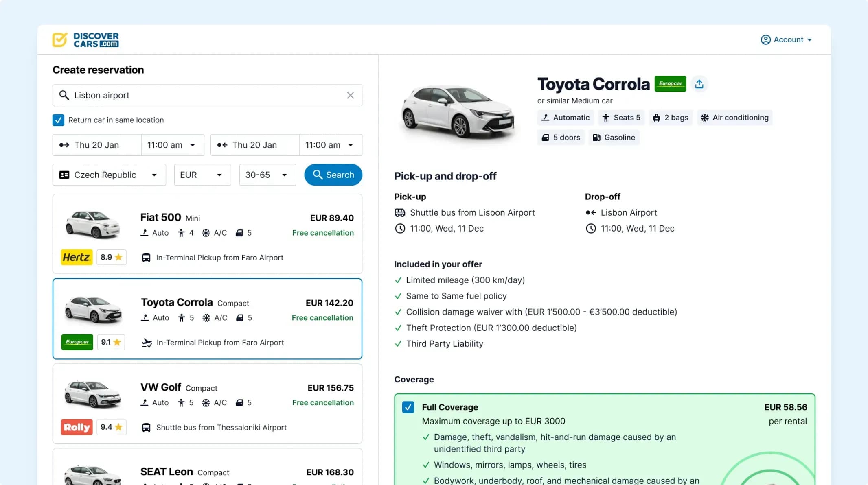Open the Account menu

pos(786,39)
